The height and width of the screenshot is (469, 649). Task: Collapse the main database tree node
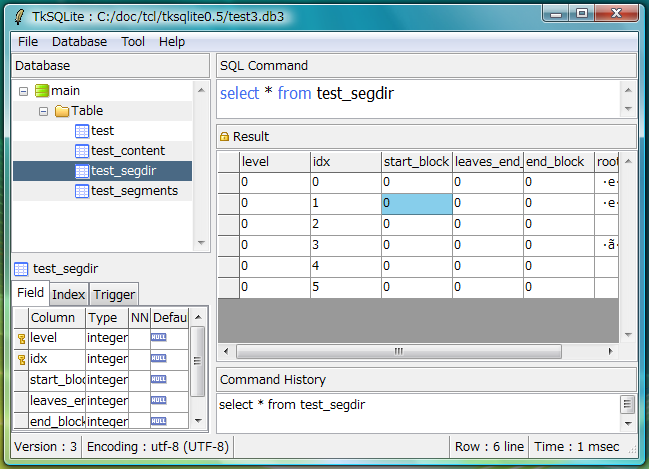22,91
